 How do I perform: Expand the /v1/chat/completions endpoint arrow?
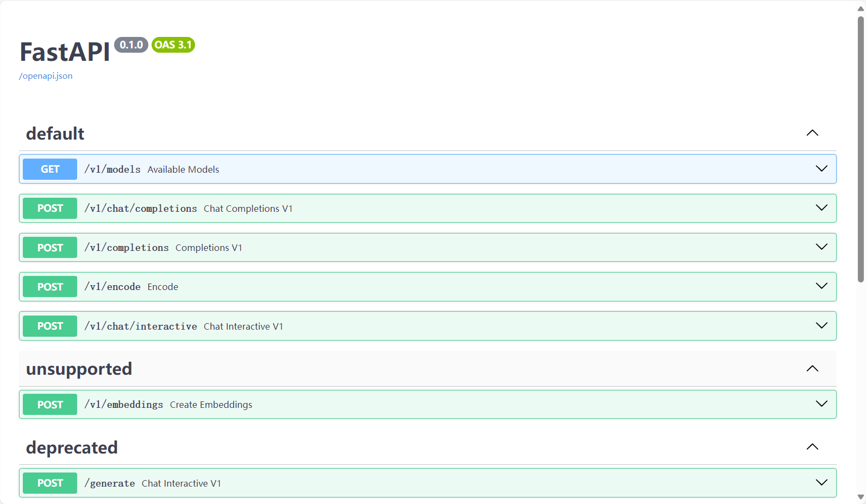point(821,208)
